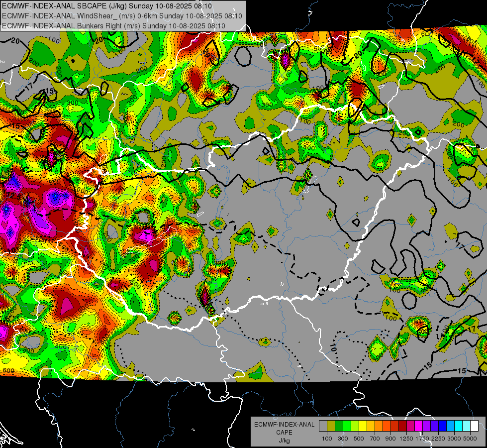Pick the pure blue legend swatch

[443, 426]
